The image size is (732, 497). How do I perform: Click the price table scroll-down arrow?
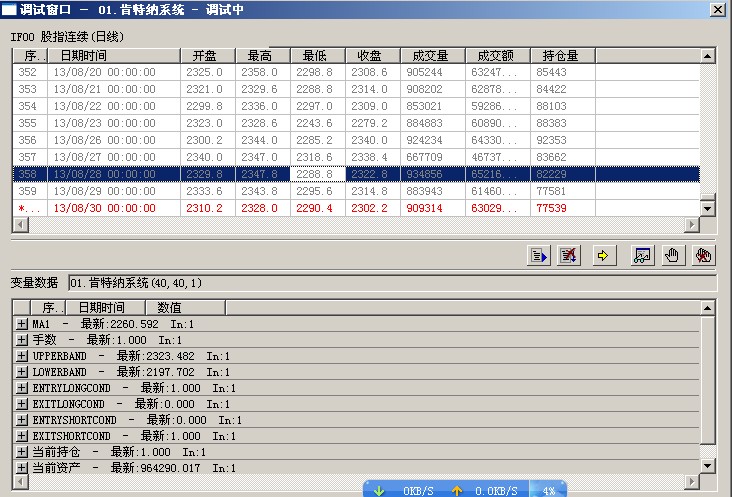[708, 209]
